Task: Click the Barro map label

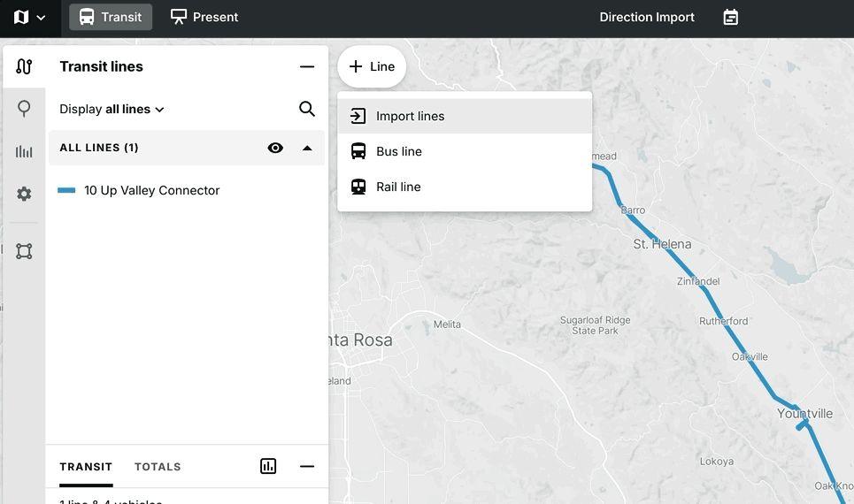Action: coord(633,210)
